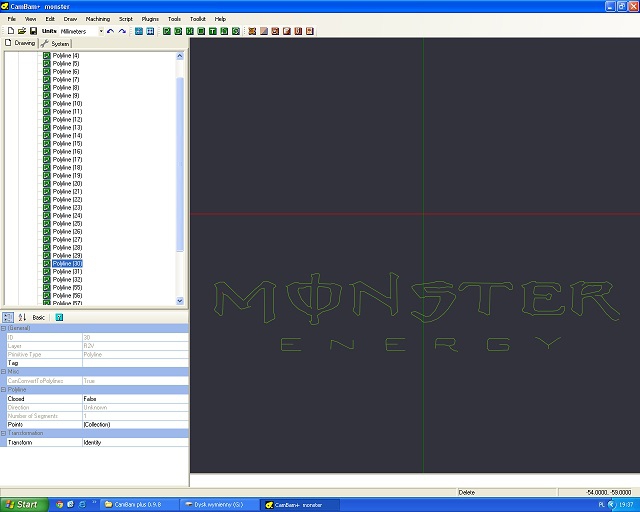
Task: Open the Script menu
Action: pos(126,19)
